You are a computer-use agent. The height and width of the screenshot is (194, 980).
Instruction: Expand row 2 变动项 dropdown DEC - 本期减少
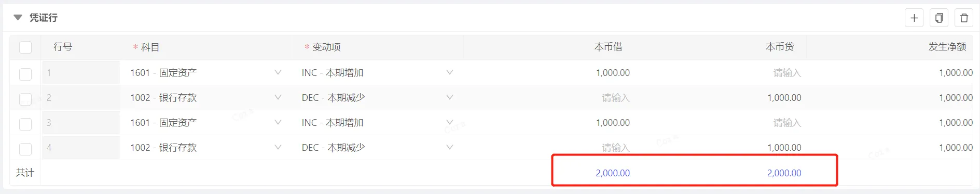click(x=377, y=98)
